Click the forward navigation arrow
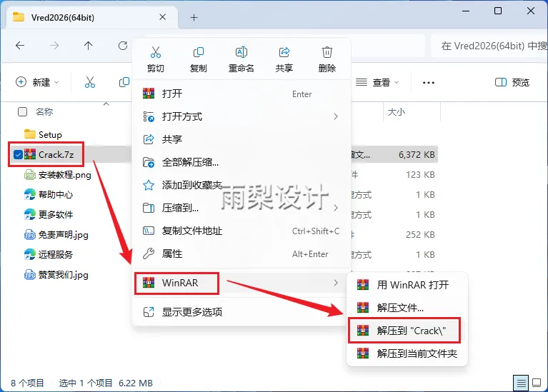Image resolution: width=548 pixels, height=392 pixels. (x=54, y=46)
